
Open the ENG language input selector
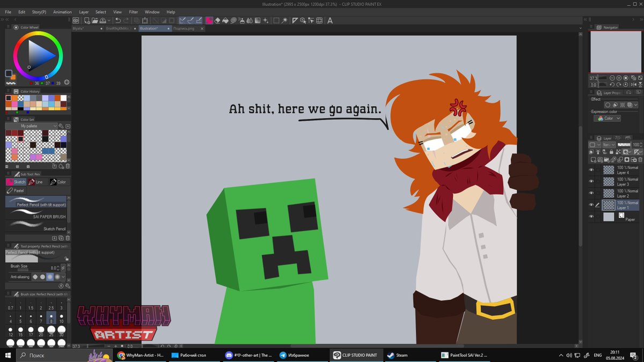[x=597, y=355]
